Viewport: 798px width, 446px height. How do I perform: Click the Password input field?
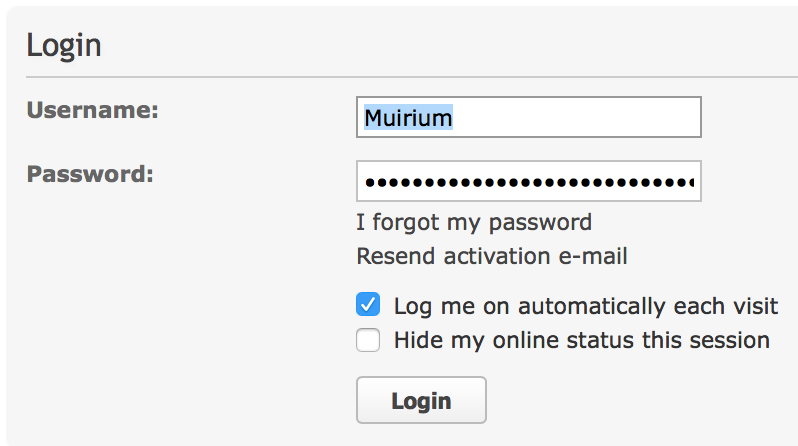click(528, 182)
